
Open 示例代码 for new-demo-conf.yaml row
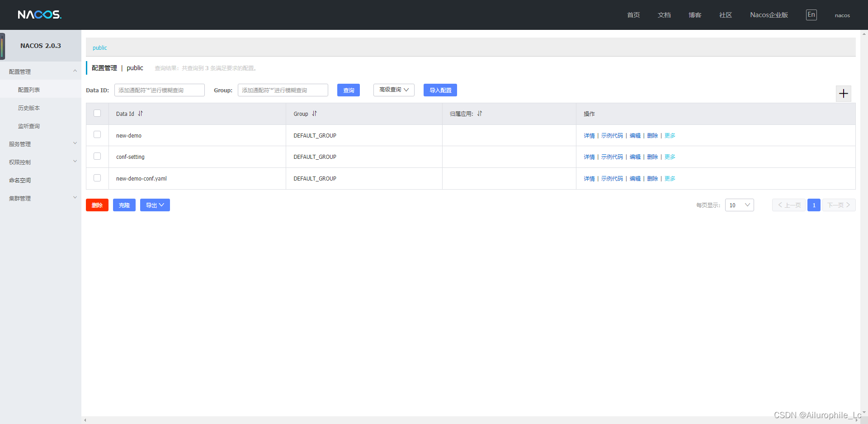click(612, 179)
